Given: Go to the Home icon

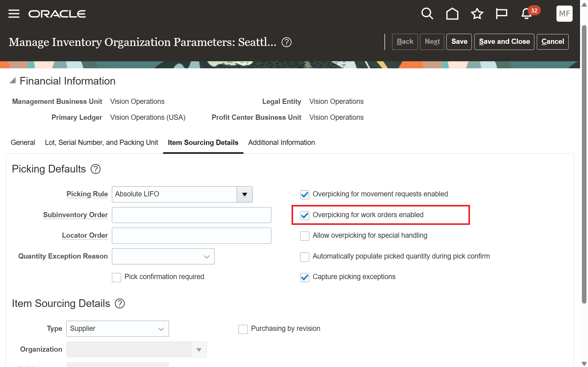Looking at the screenshot, I should [452, 14].
